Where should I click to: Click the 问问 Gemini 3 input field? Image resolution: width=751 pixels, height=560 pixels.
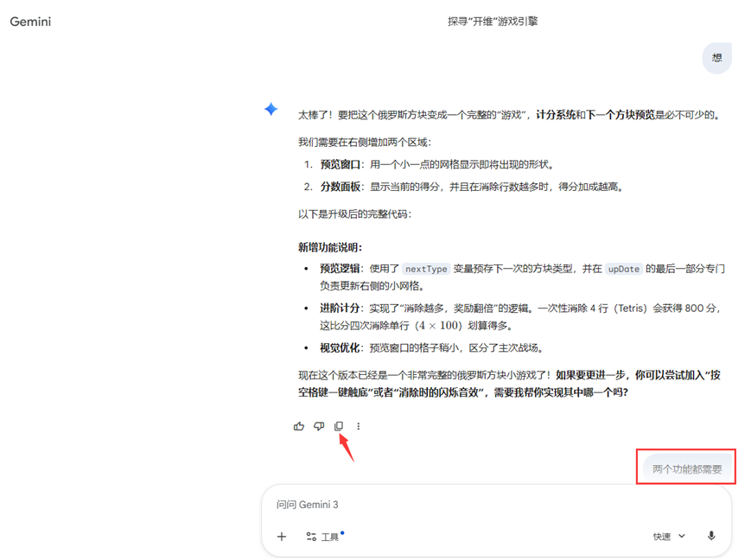496,505
